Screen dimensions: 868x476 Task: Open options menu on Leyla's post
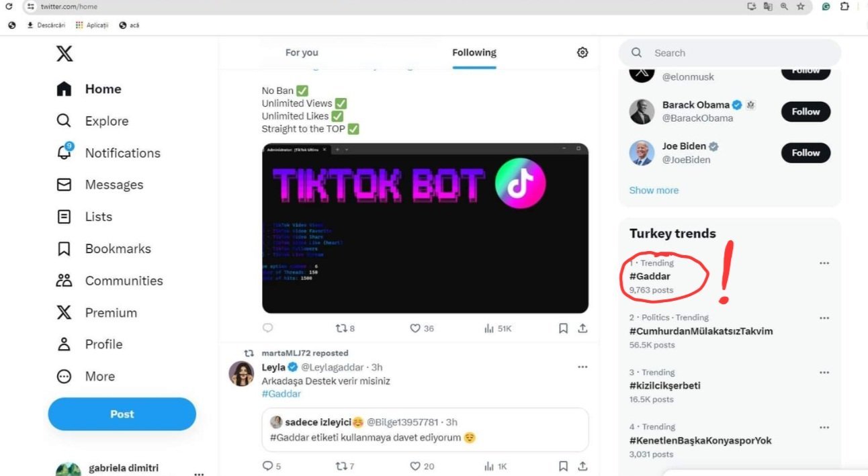tap(582, 367)
